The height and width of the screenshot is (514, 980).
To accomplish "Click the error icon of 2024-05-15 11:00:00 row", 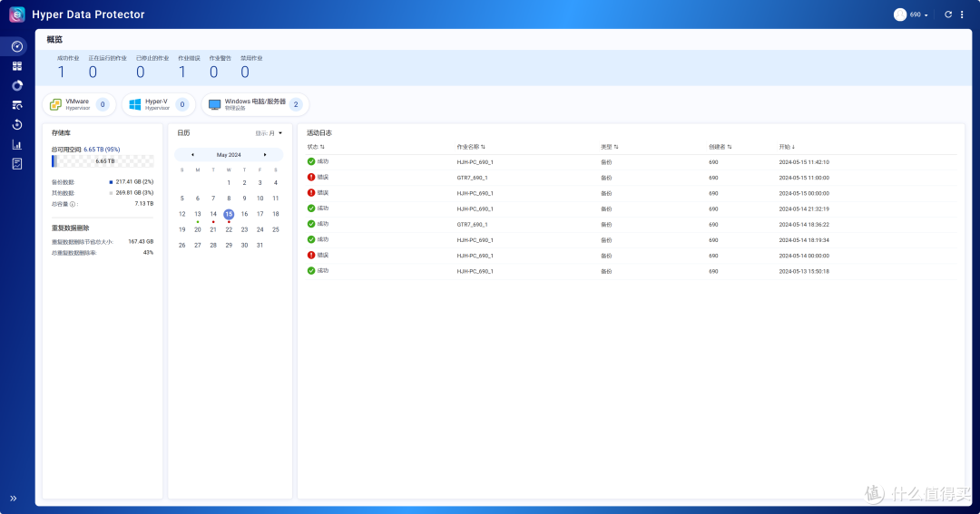I will point(311,178).
